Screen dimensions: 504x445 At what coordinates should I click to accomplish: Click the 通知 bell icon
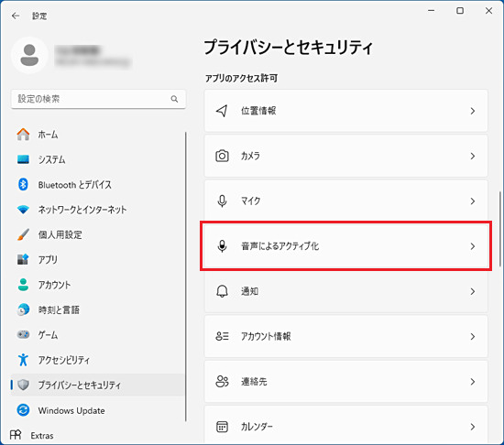222,291
